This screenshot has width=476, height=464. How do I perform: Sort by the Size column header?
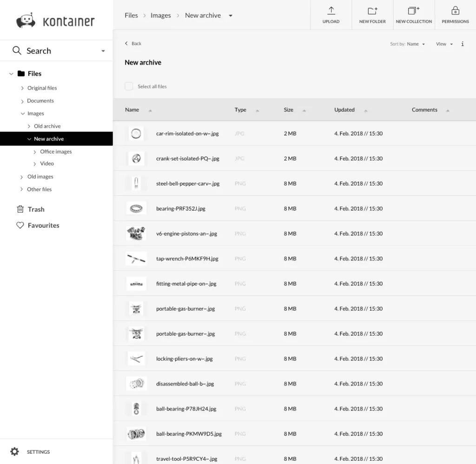[x=294, y=110]
